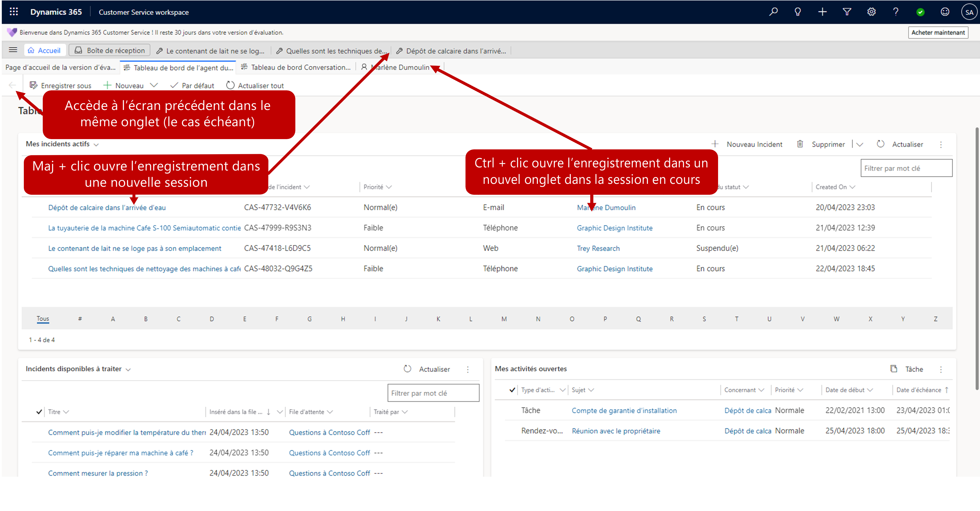Click the smiley feedback icon
The height and width of the screenshot is (511, 980).
point(945,12)
